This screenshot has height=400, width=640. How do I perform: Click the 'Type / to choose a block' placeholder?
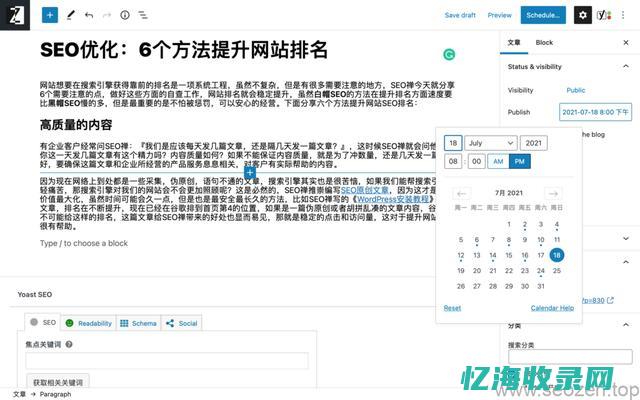tap(84, 243)
